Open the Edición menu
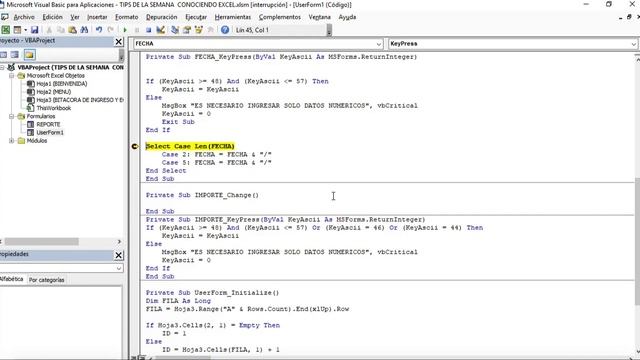The width and height of the screenshot is (640, 360). click(x=53, y=17)
